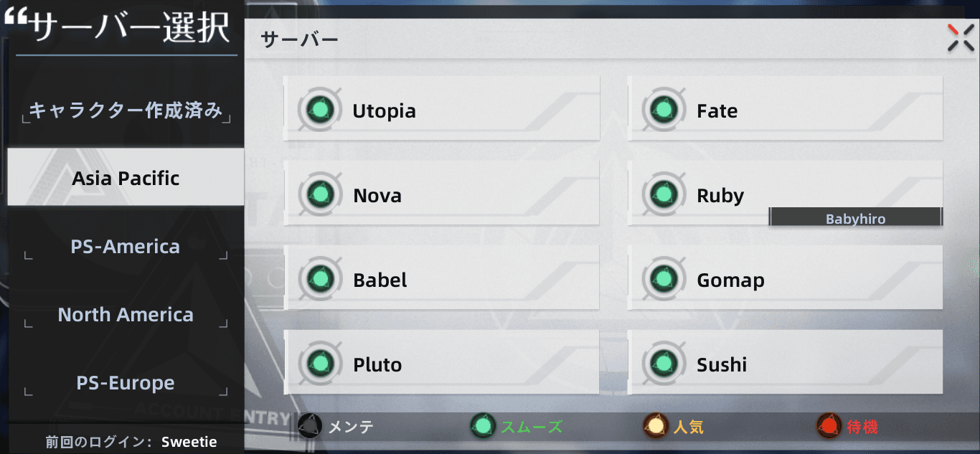Image resolution: width=980 pixels, height=454 pixels.
Task: Click the gray メンテ legend icon
Action: (311, 427)
